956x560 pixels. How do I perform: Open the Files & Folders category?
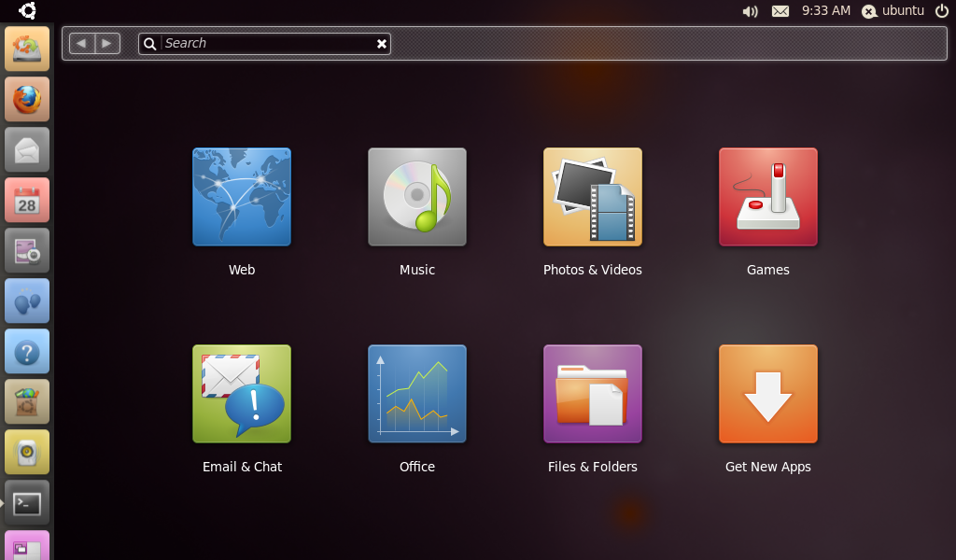pyautogui.click(x=593, y=394)
